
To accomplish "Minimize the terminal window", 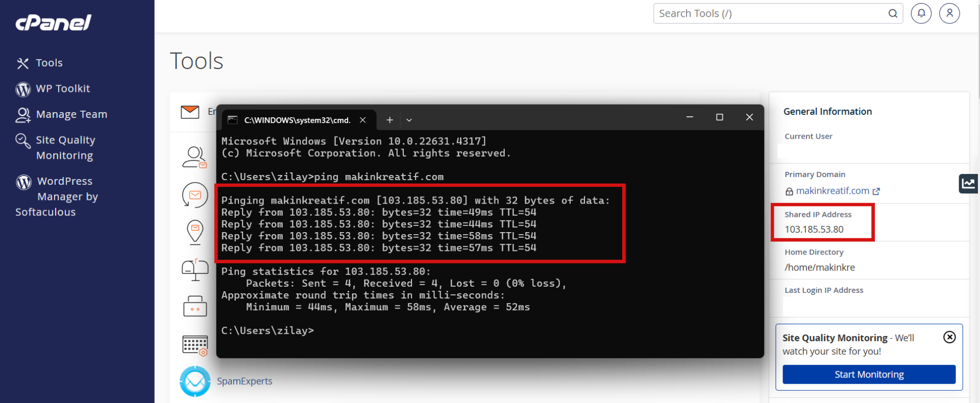I will tap(690, 117).
